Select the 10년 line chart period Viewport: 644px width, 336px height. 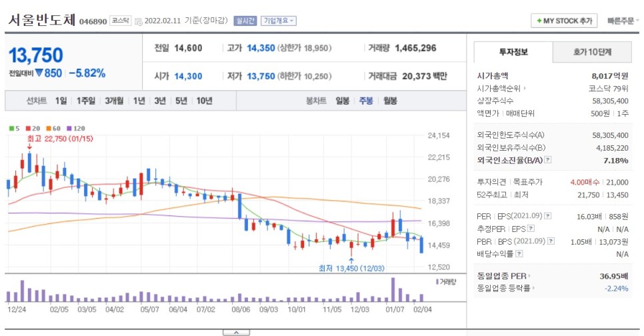point(204,101)
